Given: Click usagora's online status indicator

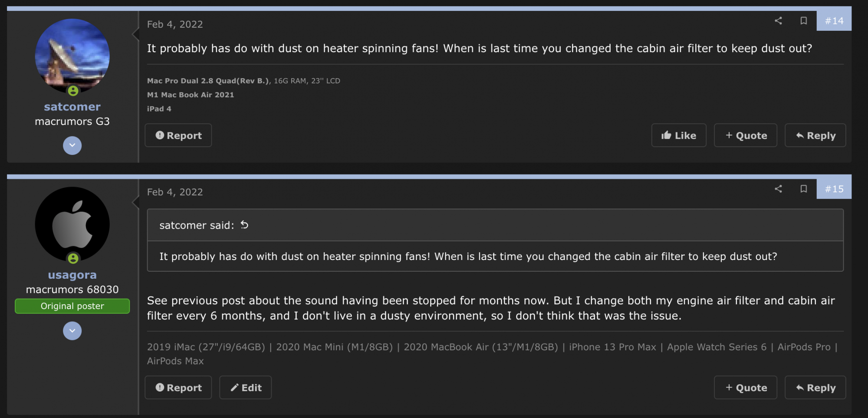Looking at the screenshot, I should (x=73, y=259).
